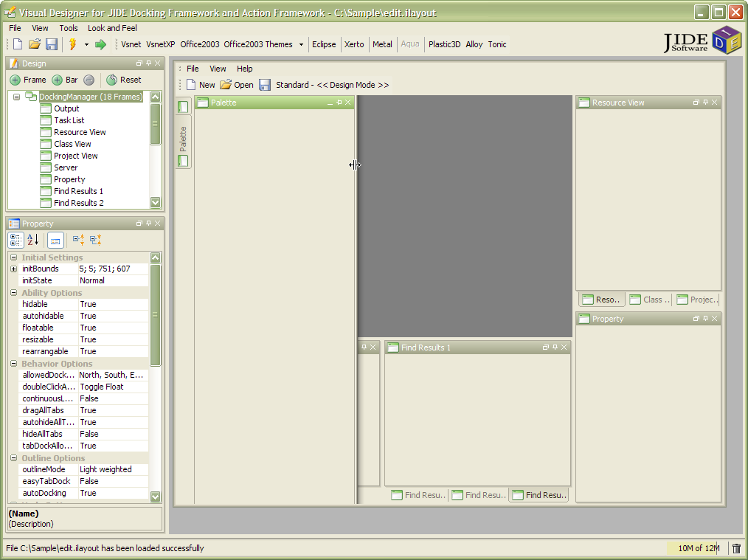This screenshot has width=748, height=560.
Task: Float the Find Results 1 frame
Action: 546,348
